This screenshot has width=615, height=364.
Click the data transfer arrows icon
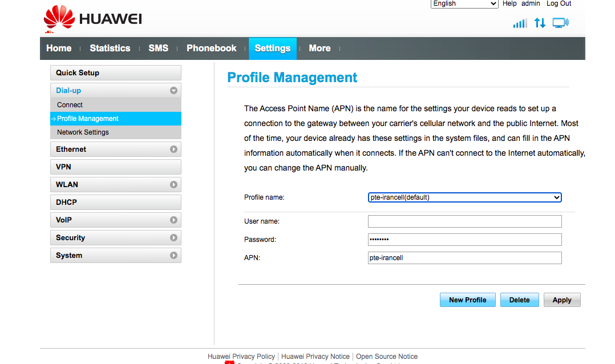pyautogui.click(x=540, y=23)
